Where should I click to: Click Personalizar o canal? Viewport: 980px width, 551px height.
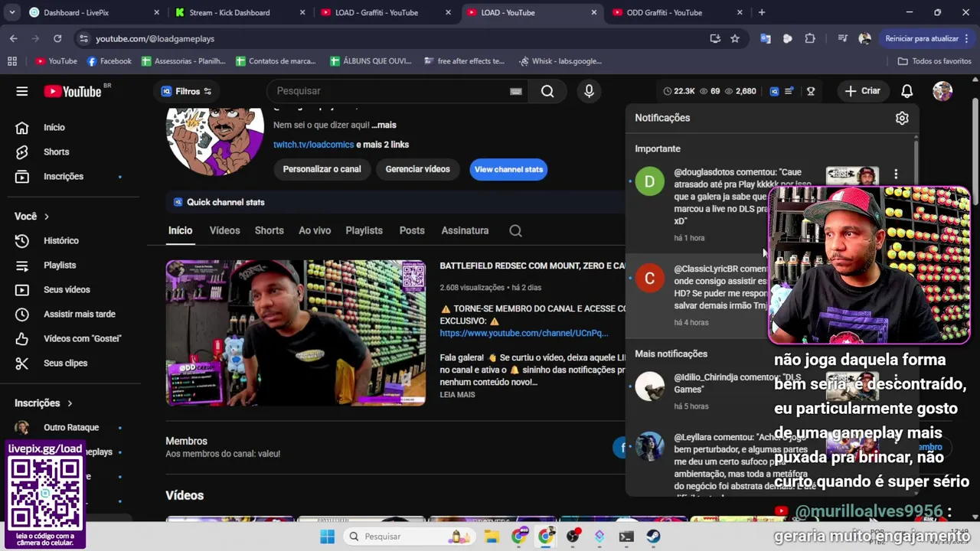pyautogui.click(x=322, y=169)
